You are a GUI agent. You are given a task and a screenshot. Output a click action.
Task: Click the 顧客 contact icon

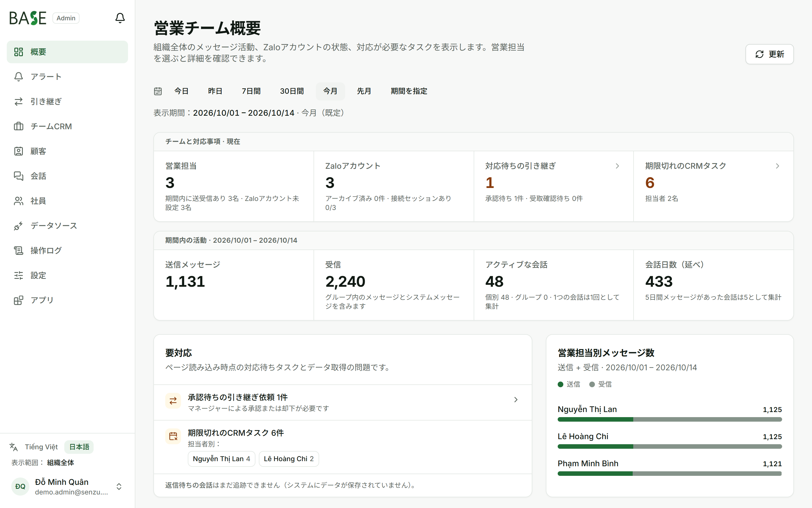(18, 151)
